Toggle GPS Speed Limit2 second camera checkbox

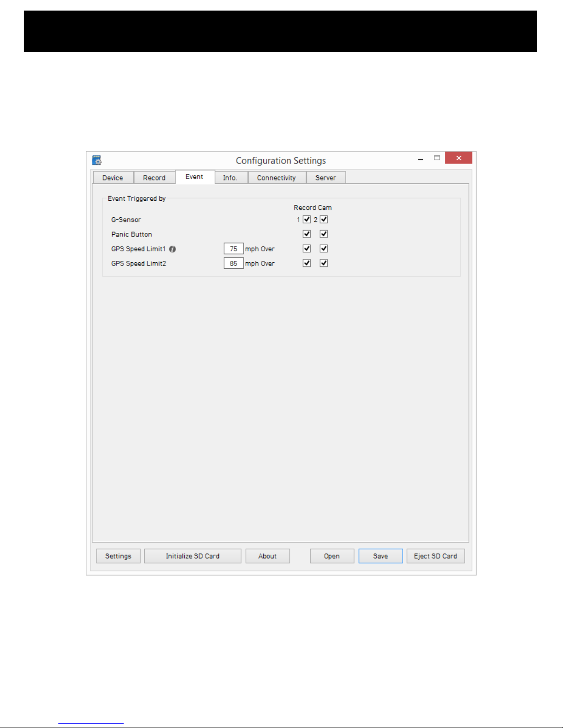coord(324,263)
